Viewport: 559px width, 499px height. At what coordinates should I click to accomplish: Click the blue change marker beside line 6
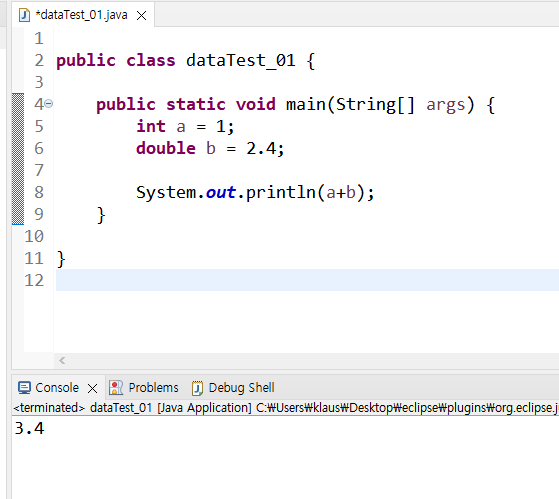18,148
